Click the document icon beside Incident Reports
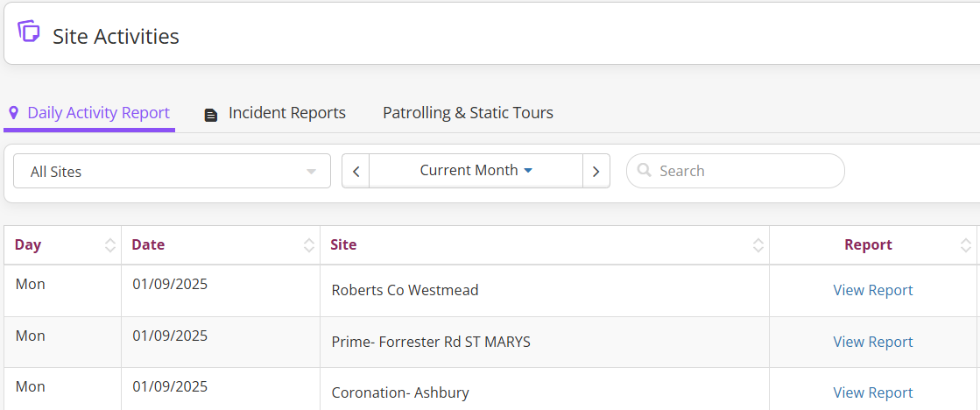Image resolution: width=980 pixels, height=410 pixels. pyautogui.click(x=211, y=115)
